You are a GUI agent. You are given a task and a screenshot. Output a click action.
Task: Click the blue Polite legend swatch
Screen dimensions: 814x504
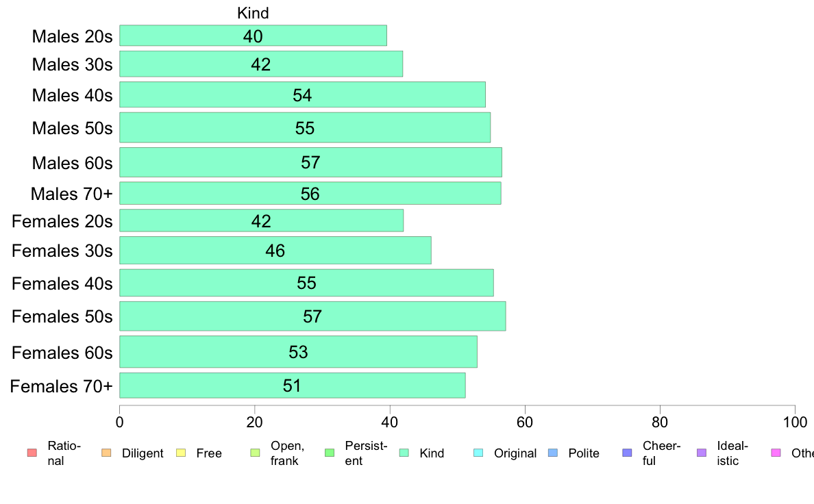pyautogui.click(x=553, y=453)
